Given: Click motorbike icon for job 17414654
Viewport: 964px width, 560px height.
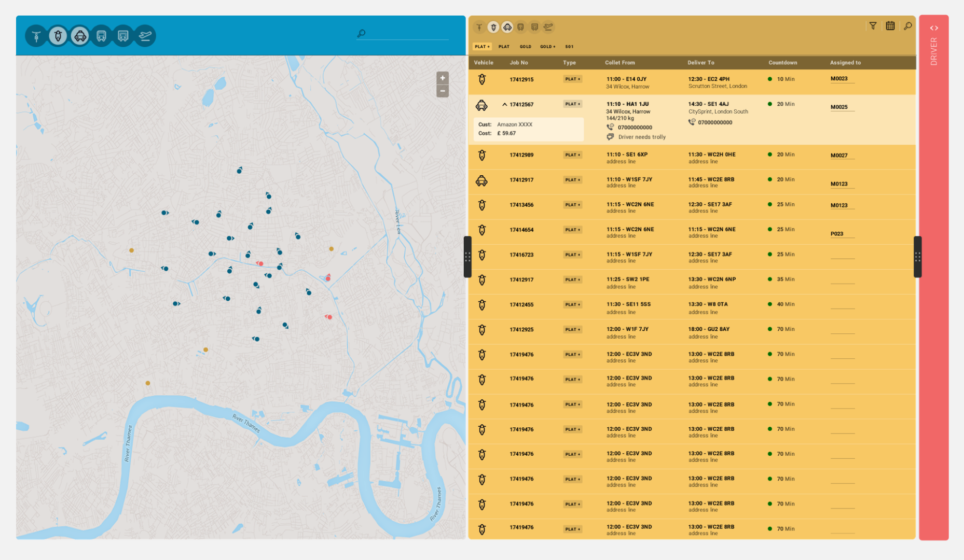Looking at the screenshot, I should coord(482,230).
